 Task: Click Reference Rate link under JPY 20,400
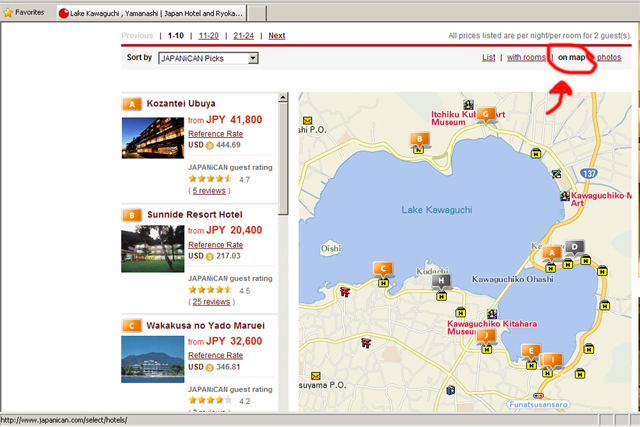click(216, 245)
